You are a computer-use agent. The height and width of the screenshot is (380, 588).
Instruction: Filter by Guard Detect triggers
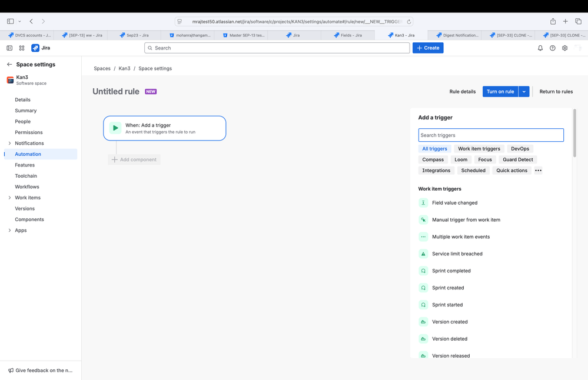[x=517, y=159]
